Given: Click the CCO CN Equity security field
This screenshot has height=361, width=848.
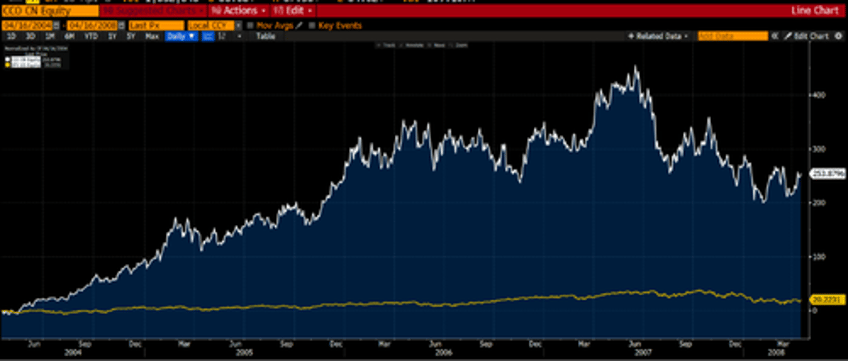Looking at the screenshot, I should pyautogui.click(x=50, y=11).
